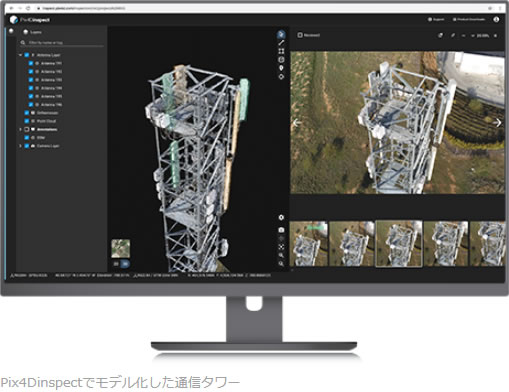Click the image zoom-in plus icon
The image size is (509, 392).
coord(495,35)
